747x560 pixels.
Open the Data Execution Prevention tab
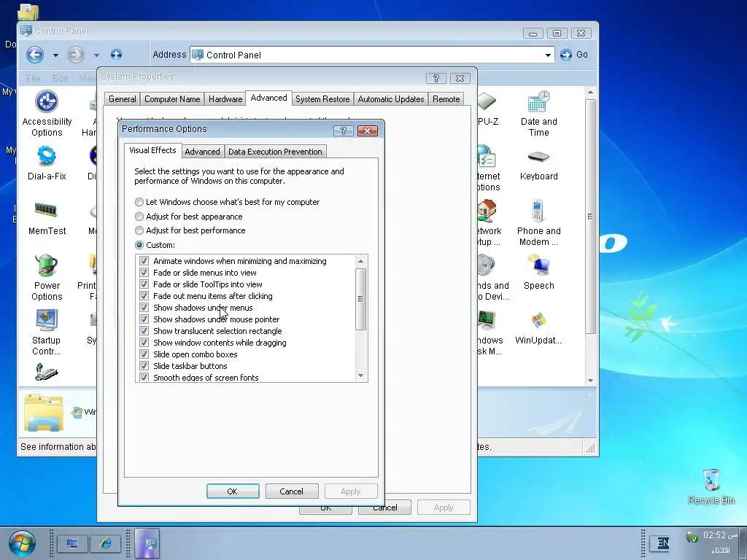tap(275, 152)
